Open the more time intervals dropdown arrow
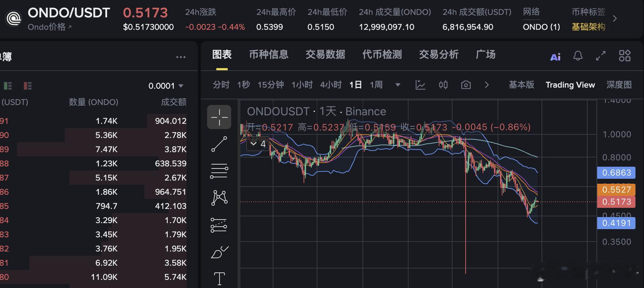The image size is (644, 288). tap(398, 85)
